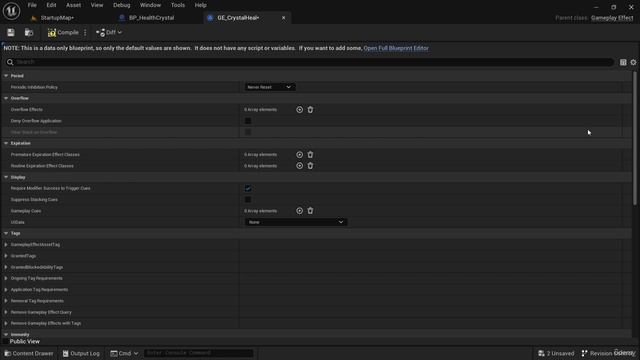
Task: Click the 2 Unsaved indicator
Action: coord(556,353)
